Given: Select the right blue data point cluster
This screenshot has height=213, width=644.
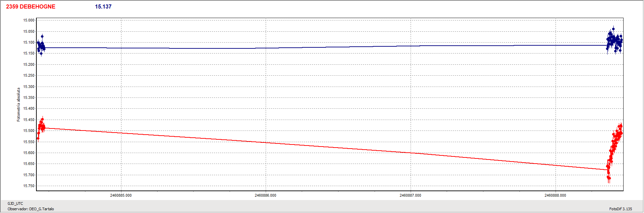Looking at the screenshot, I should 615,42.
